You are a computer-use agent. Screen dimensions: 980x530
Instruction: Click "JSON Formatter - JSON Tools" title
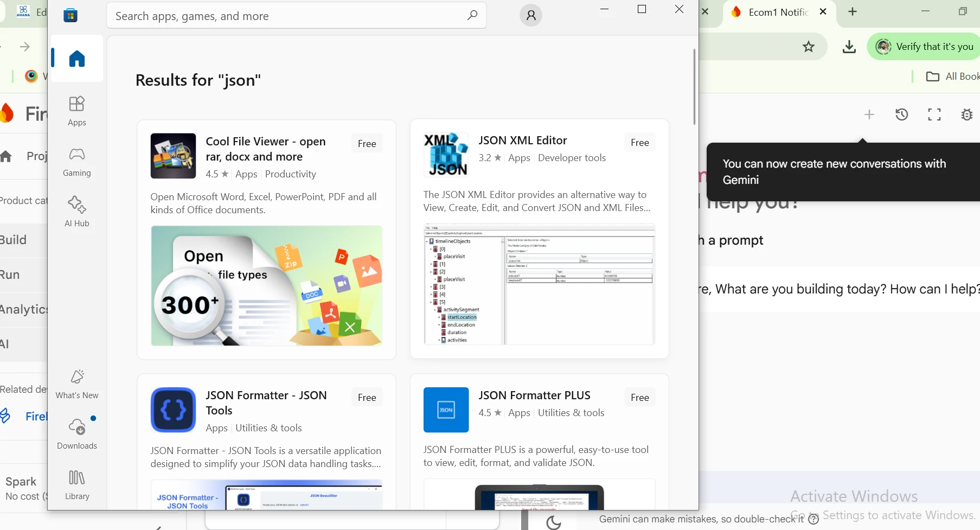click(266, 403)
